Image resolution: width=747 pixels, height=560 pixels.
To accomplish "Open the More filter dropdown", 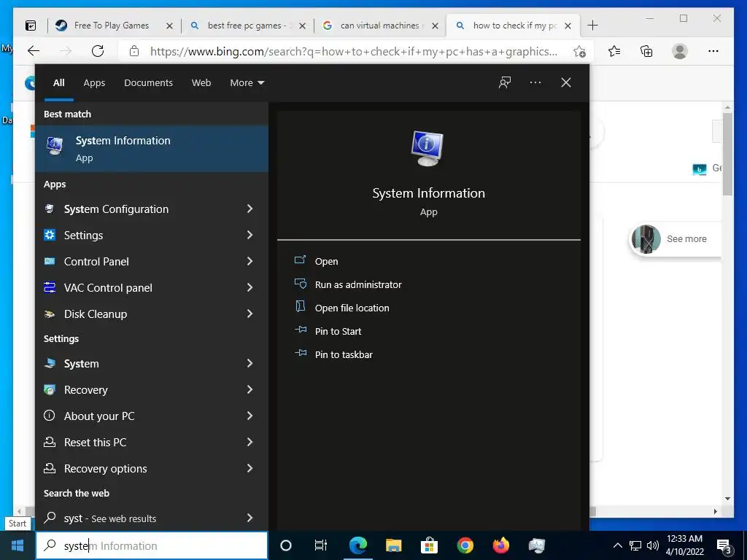I will pos(247,83).
